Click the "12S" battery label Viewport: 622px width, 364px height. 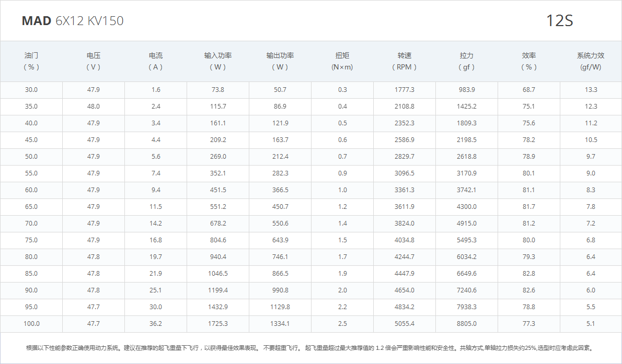tap(559, 20)
